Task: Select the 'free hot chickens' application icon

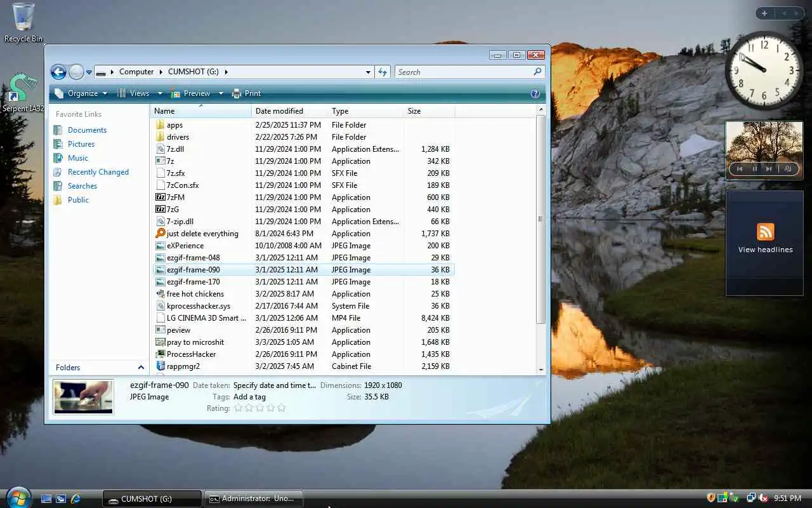Action: [160, 294]
